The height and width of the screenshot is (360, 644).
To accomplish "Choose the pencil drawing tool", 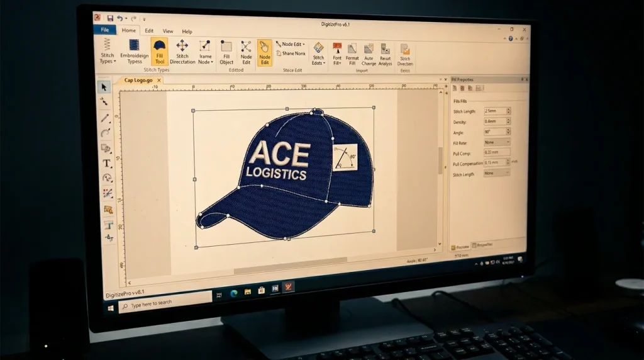I will [x=105, y=118].
